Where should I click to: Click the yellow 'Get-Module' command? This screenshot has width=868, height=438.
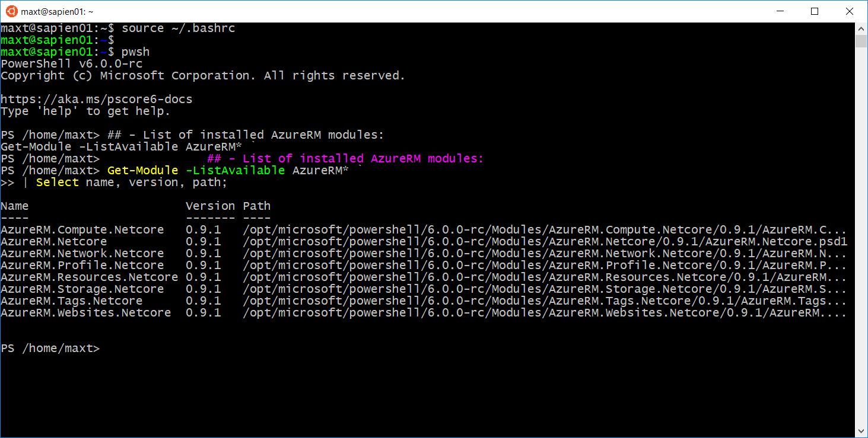click(x=143, y=171)
